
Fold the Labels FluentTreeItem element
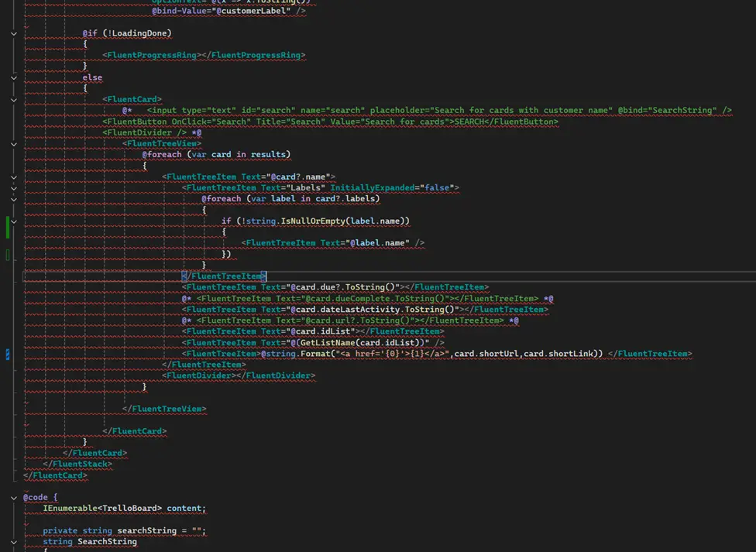click(x=14, y=188)
